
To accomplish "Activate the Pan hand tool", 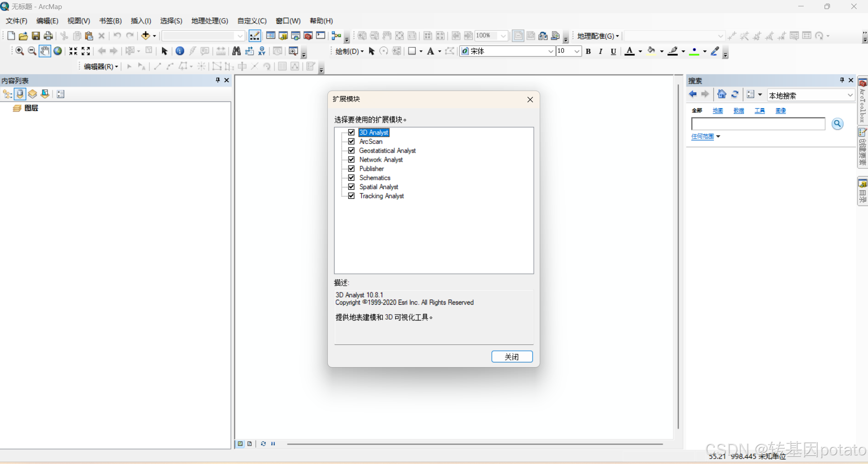I will tap(44, 51).
